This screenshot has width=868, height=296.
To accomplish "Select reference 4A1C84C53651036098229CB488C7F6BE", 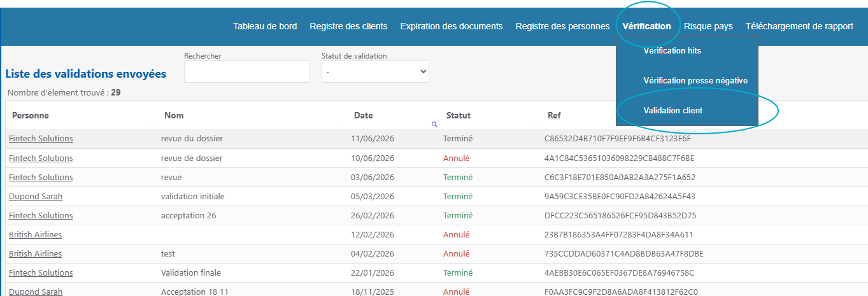I will 620,158.
